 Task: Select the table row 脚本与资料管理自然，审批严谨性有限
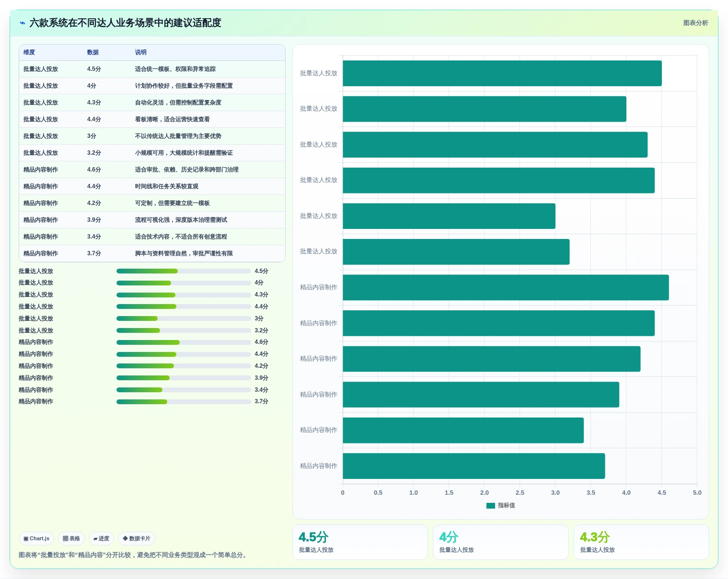pyautogui.click(x=152, y=253)
